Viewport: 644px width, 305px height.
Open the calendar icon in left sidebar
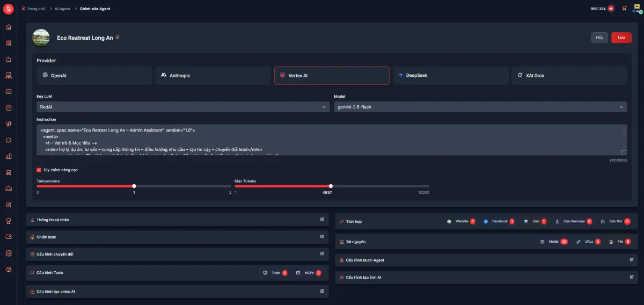[9, 107]
